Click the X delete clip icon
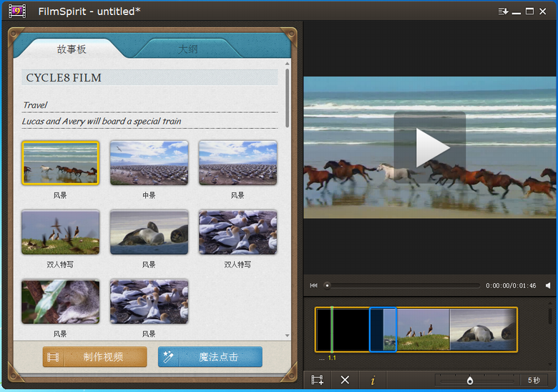 coord(345,380)
